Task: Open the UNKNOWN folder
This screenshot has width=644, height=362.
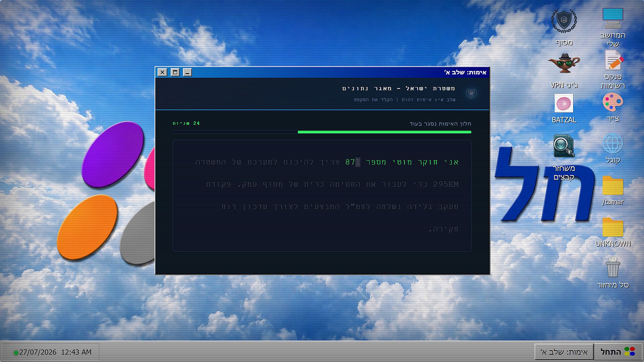Action: tap(613, 232)
